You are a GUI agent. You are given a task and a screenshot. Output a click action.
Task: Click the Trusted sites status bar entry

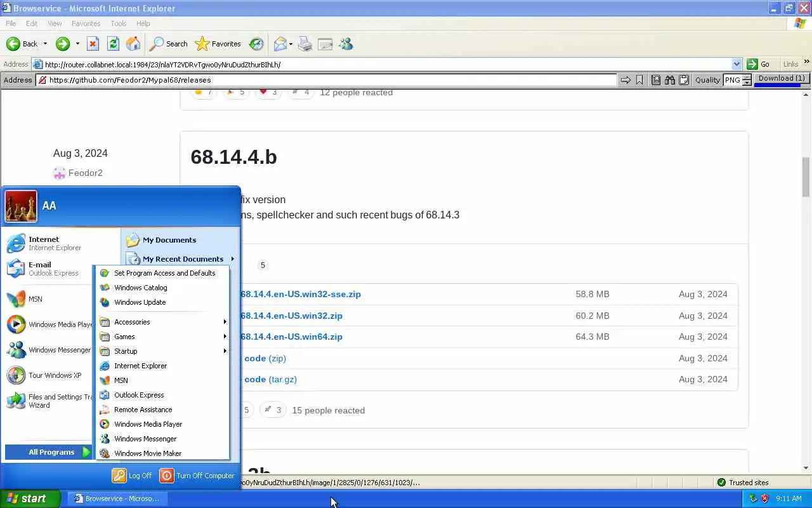743,483
